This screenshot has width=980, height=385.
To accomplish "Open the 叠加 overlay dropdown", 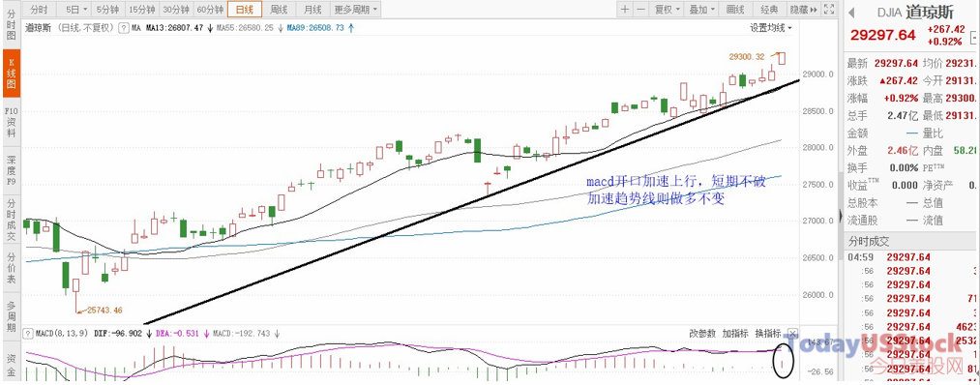I will click(x=701, y=10).
